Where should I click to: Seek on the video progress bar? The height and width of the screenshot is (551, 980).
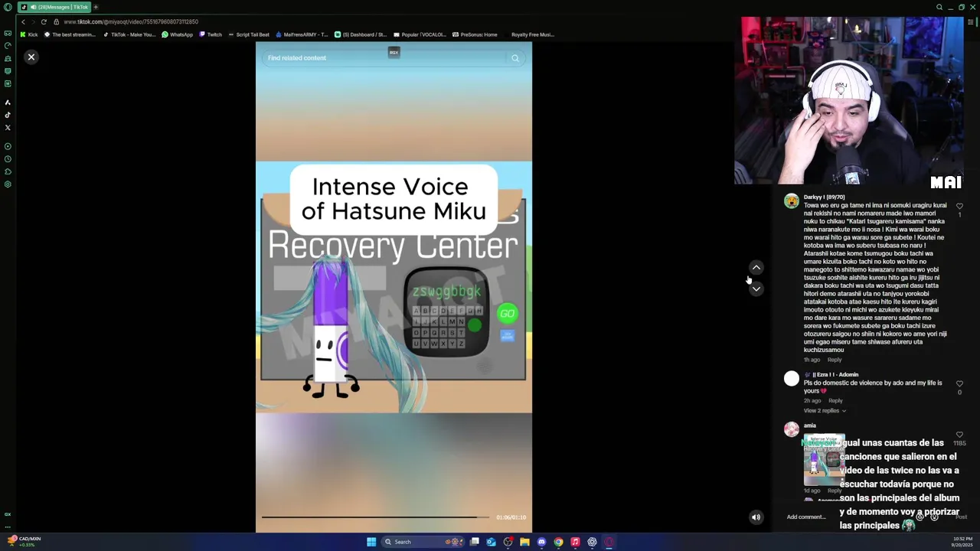pos(375,517)
